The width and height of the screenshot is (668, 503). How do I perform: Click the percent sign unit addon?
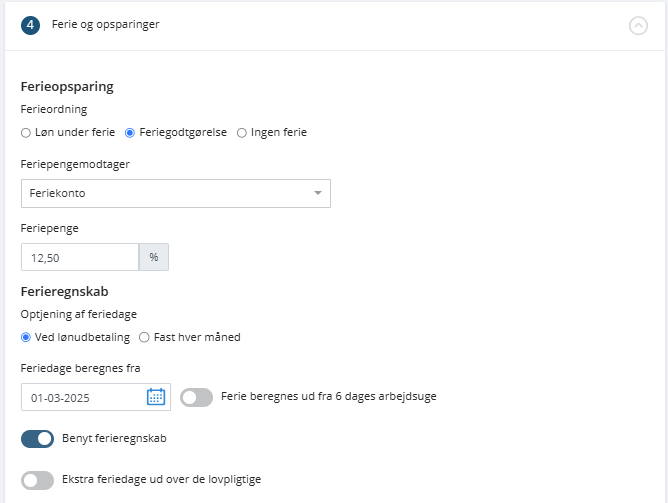click(154, 257)
